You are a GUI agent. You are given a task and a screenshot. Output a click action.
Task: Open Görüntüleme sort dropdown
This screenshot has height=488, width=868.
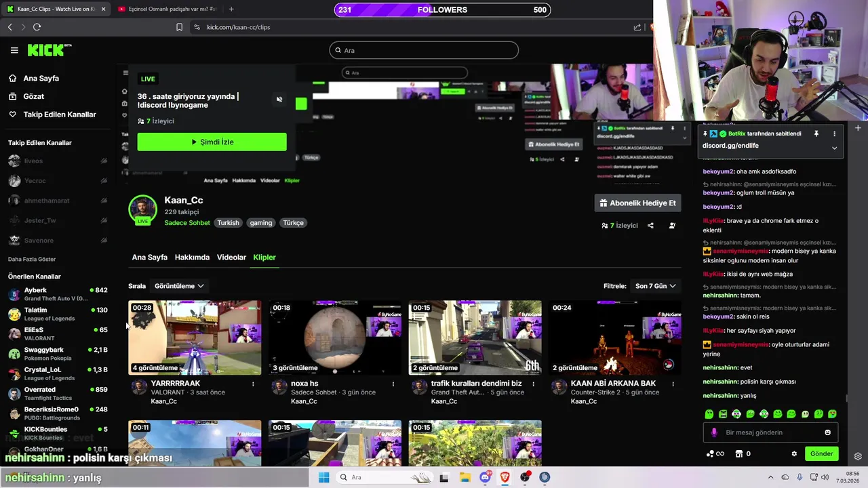[x=179, y=286]
